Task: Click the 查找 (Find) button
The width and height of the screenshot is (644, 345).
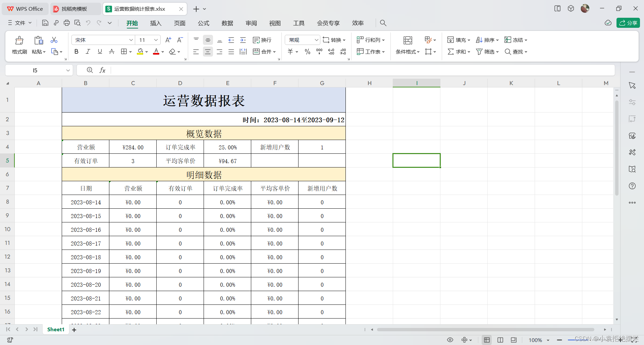Action: pyautogui.click(x=516, y=52)
